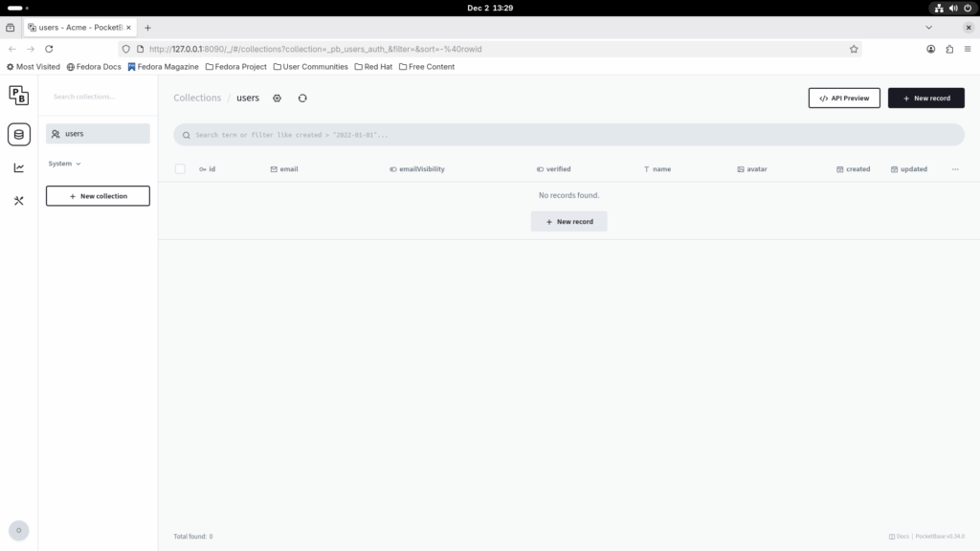980x551 pixels.
Task: Sort by the name column header
Action: click(657, 169)
